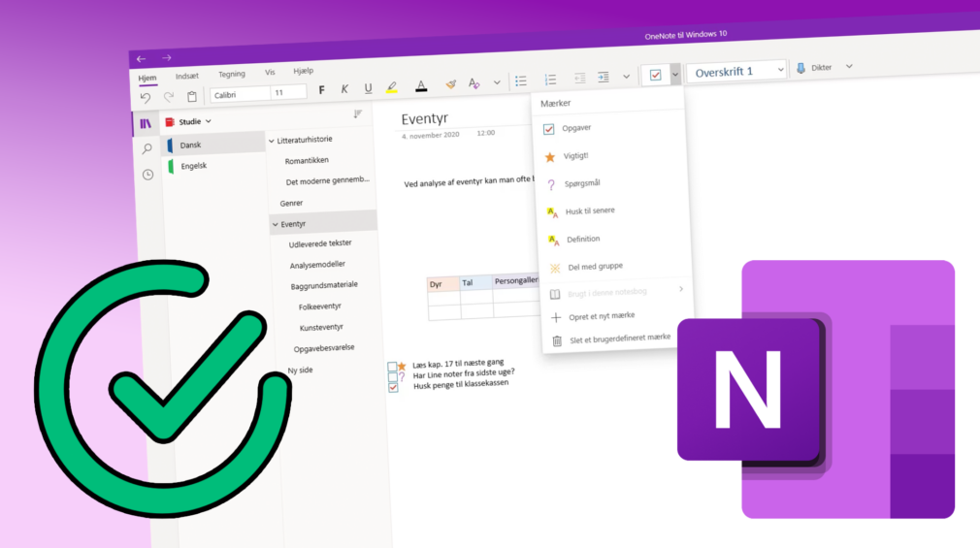Undo the last action

pos(146,98)
